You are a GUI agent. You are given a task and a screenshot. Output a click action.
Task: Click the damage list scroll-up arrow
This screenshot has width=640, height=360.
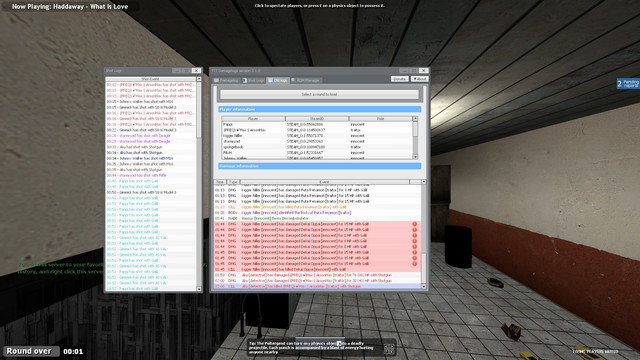424,182
